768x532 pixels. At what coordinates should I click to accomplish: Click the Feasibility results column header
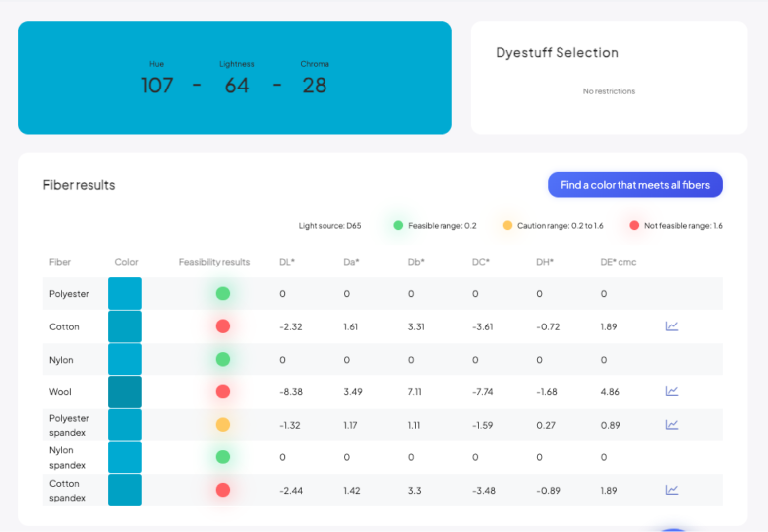click(x=214, y=262)
